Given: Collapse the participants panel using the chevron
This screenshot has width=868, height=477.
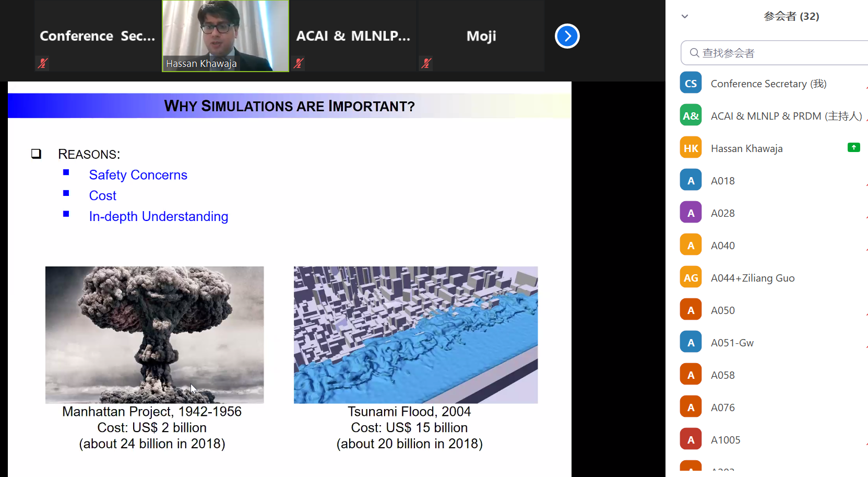Looking at the screenshot, I should click(685, 16).
